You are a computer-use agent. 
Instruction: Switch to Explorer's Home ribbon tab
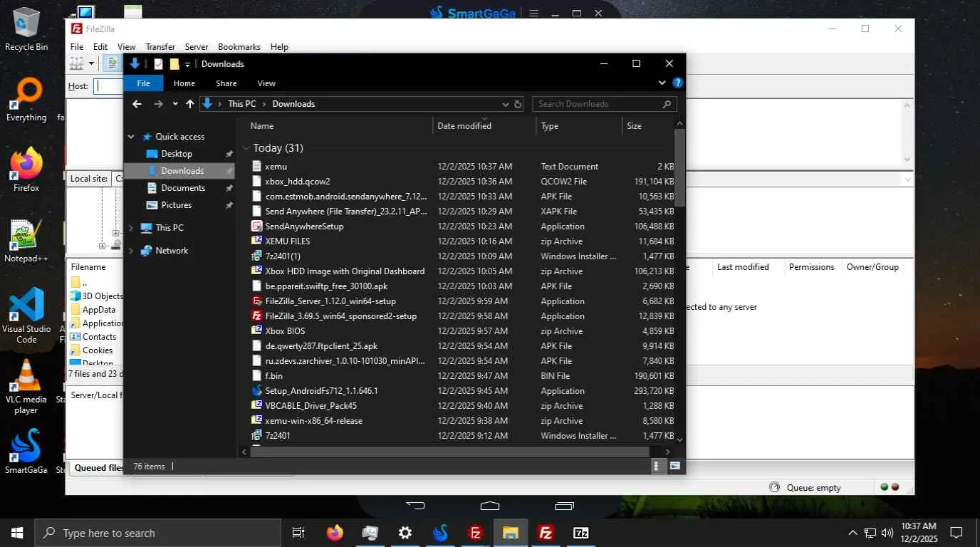tap(184, 83)
